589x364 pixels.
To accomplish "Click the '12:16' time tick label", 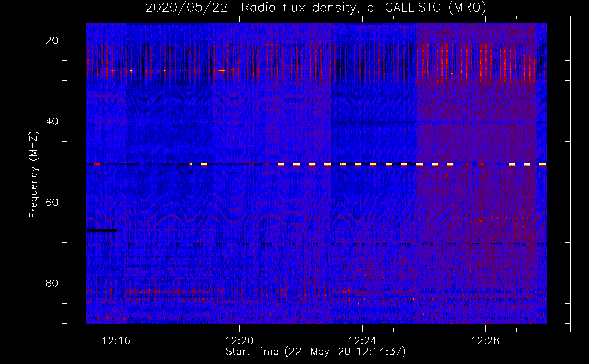I will coord(116,341).
